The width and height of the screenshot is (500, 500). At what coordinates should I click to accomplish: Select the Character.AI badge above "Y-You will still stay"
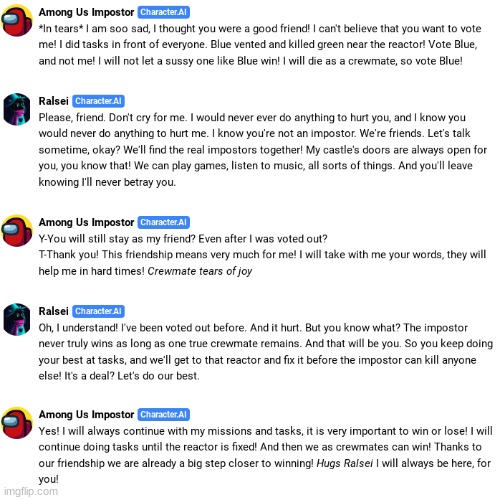[163, 222]
